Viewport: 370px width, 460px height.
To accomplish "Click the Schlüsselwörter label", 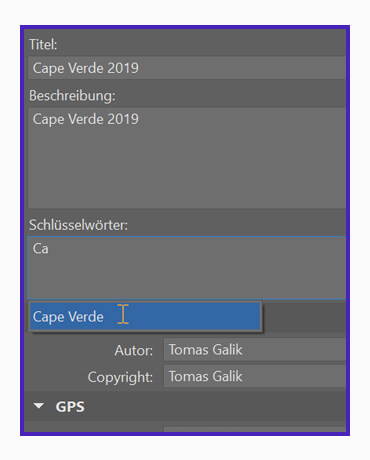I will click(x=78, y=225).
